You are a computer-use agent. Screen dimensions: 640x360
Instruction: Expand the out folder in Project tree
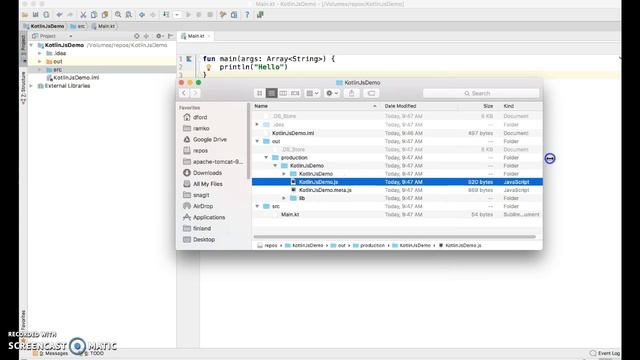[x=40, y=62]
